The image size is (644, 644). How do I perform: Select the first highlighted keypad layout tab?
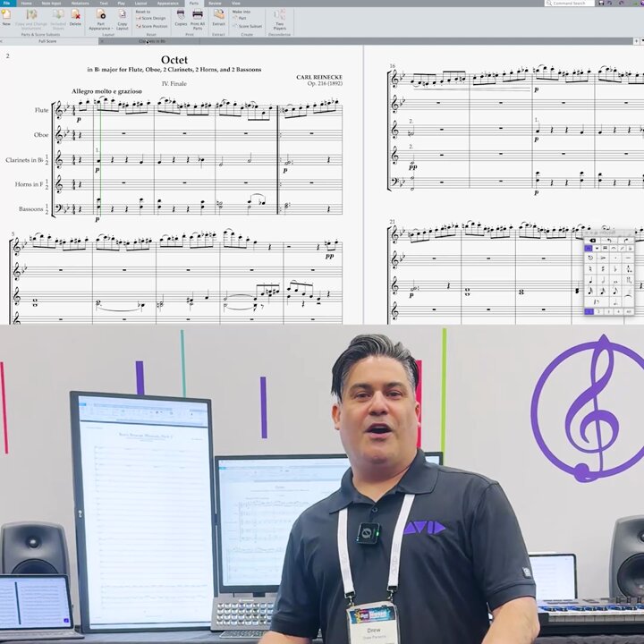(589, 248)
